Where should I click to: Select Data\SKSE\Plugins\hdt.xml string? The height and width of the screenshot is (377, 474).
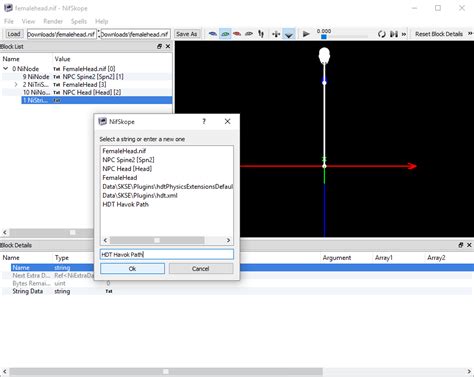[x=140, y=196]
